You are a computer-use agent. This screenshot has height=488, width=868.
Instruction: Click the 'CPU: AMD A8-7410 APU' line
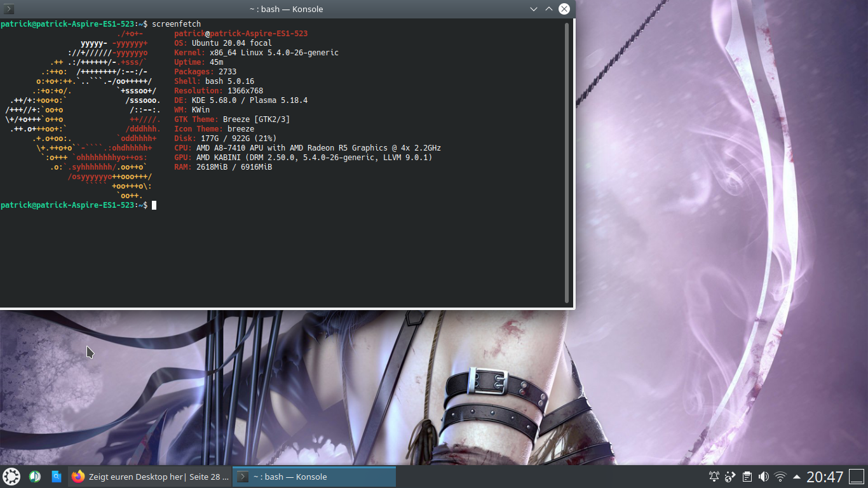[x=308, y=148]
